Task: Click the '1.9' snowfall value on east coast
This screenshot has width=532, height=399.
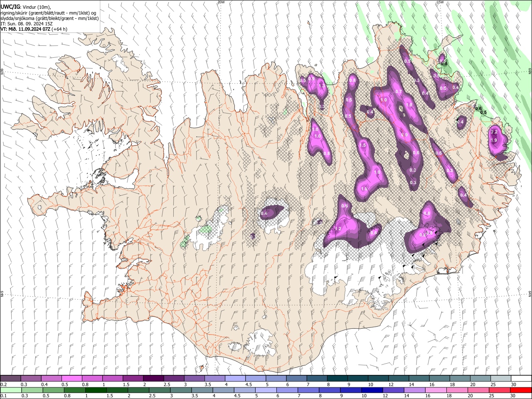Action: point(494,140)
